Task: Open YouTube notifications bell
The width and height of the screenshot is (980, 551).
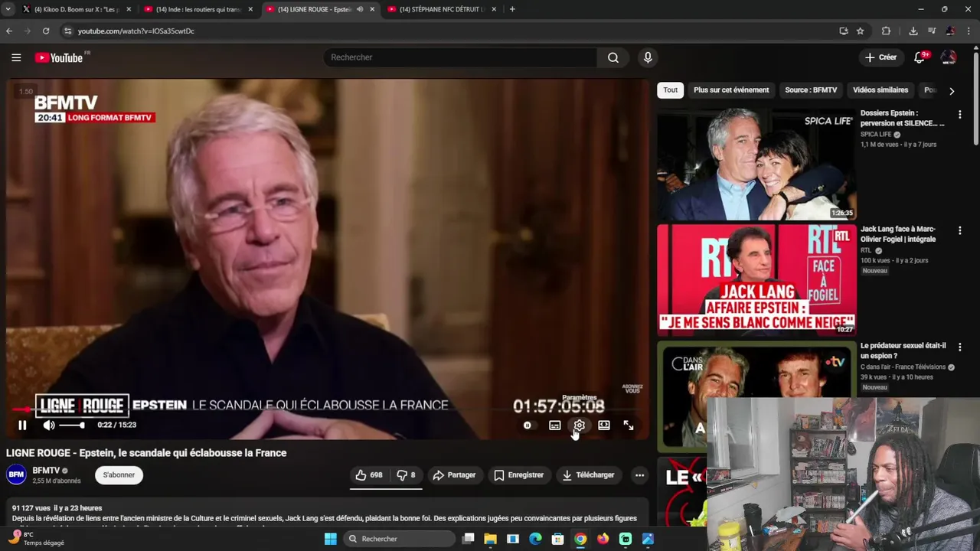Action: pyautogui.click(x=920, y=57)
